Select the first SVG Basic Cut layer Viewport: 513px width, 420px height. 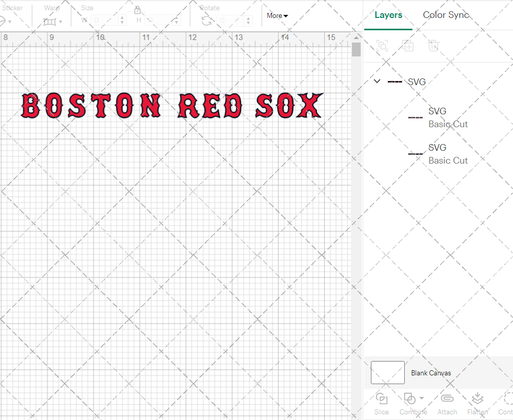point(448,117)
